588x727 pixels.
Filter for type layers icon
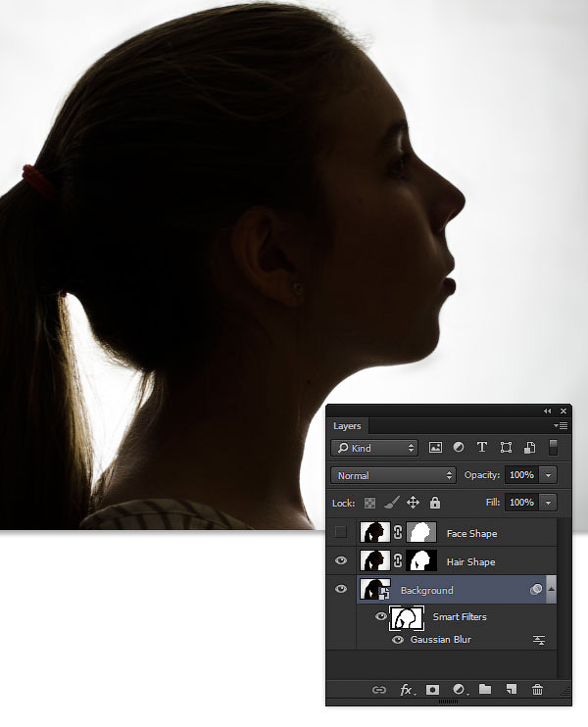482,448
